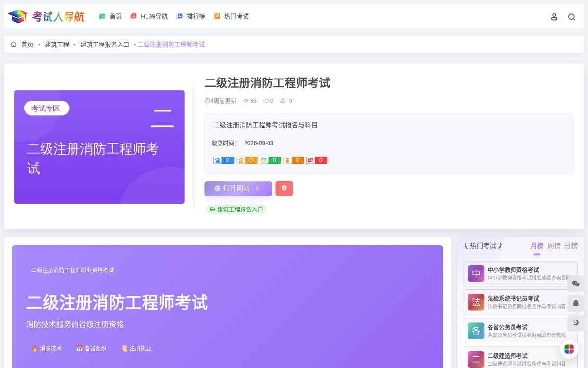This screenshot has height=368, width=588.
Task: Go to 首页 in top navigation
Action: [x=110, y=16]
